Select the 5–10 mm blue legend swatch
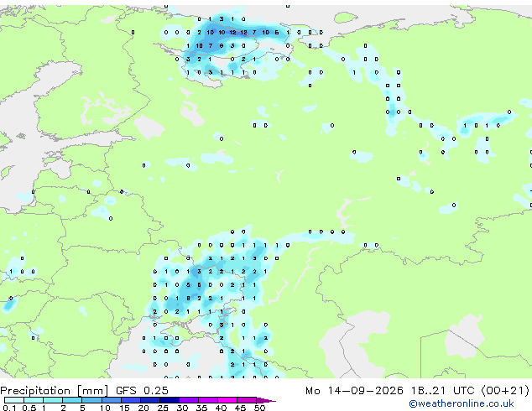This screenshot has width=532, height=411. click(x=92, y=400)
